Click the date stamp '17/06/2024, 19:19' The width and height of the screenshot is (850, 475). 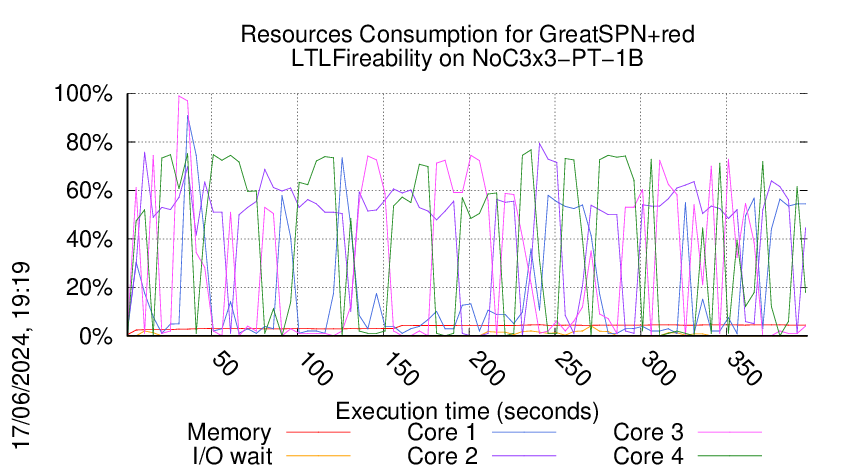click(x=22, y=356)
